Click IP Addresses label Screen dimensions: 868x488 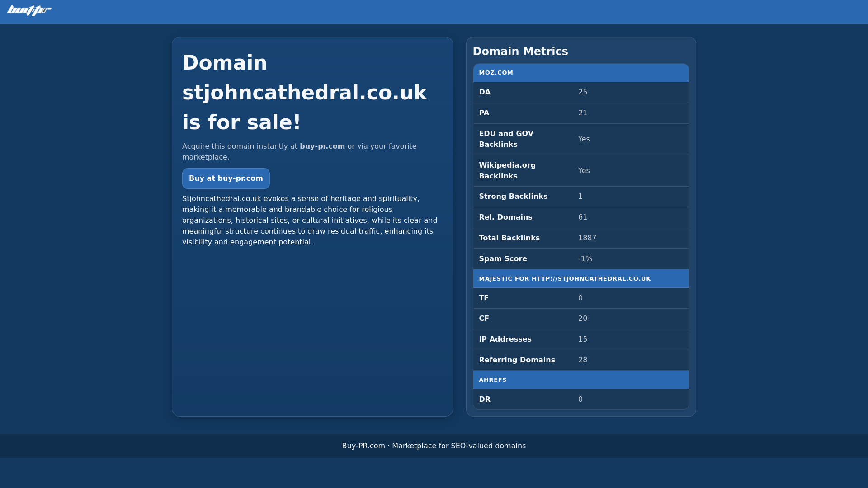pos(505,339)
